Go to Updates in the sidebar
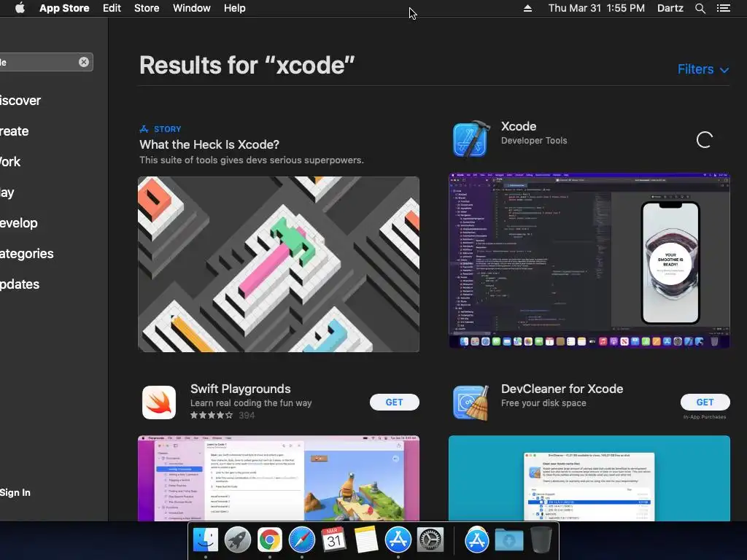 tap(20, 284)
